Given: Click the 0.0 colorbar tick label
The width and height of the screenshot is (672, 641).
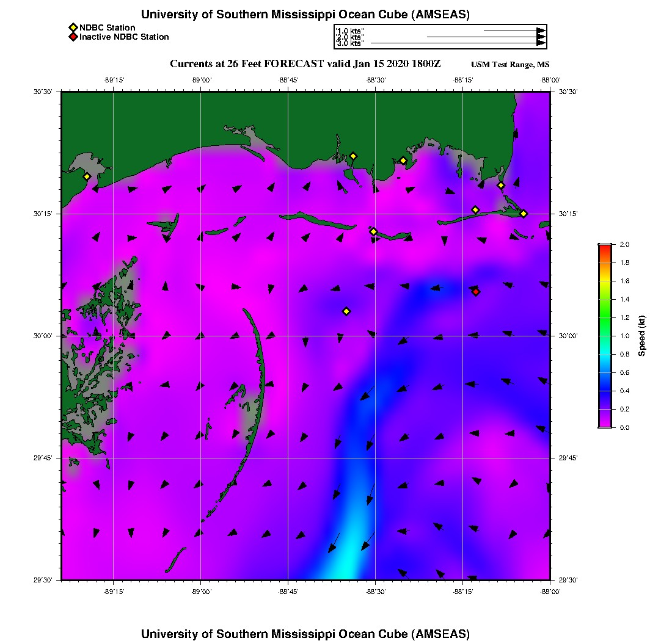Looking at the screenshot, I should (x=624, y=427).
